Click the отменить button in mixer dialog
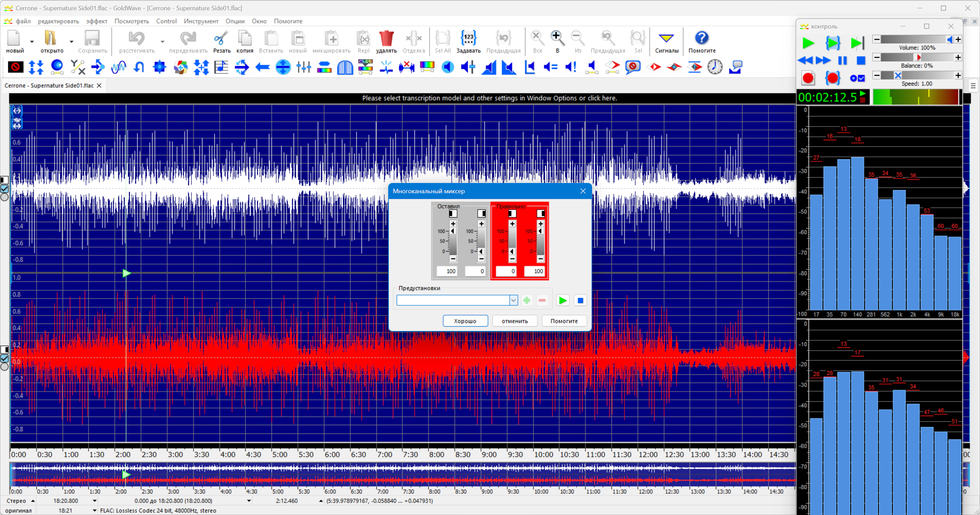980x515 pixels. pos(514,321)
